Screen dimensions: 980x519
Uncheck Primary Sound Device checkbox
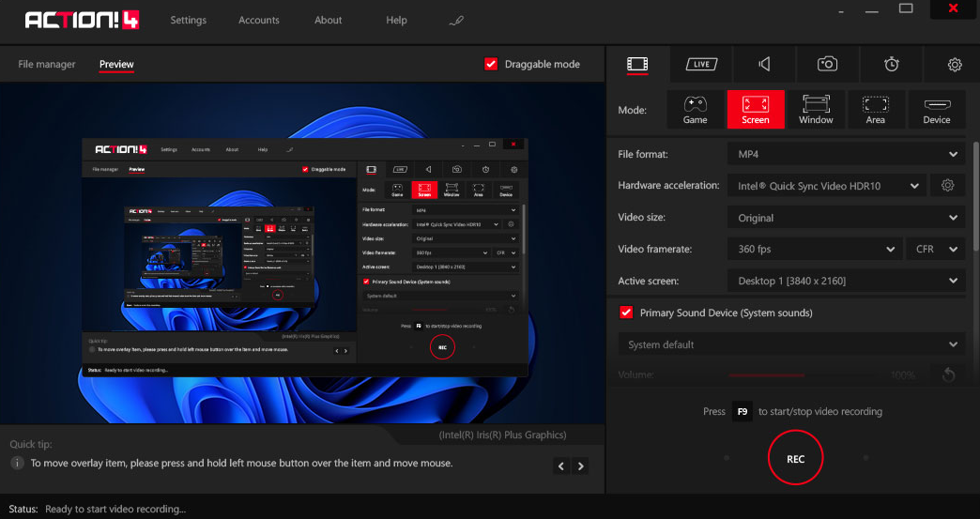626,313
